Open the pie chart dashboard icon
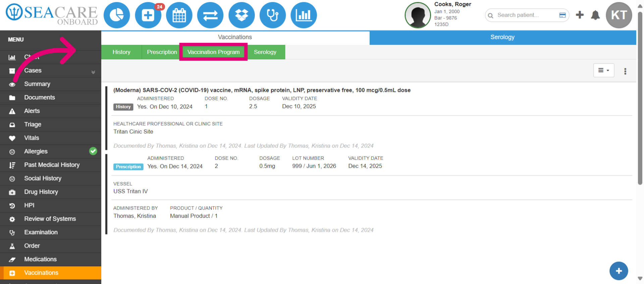This screenshot has width=644, height=284. pos(117,15)
